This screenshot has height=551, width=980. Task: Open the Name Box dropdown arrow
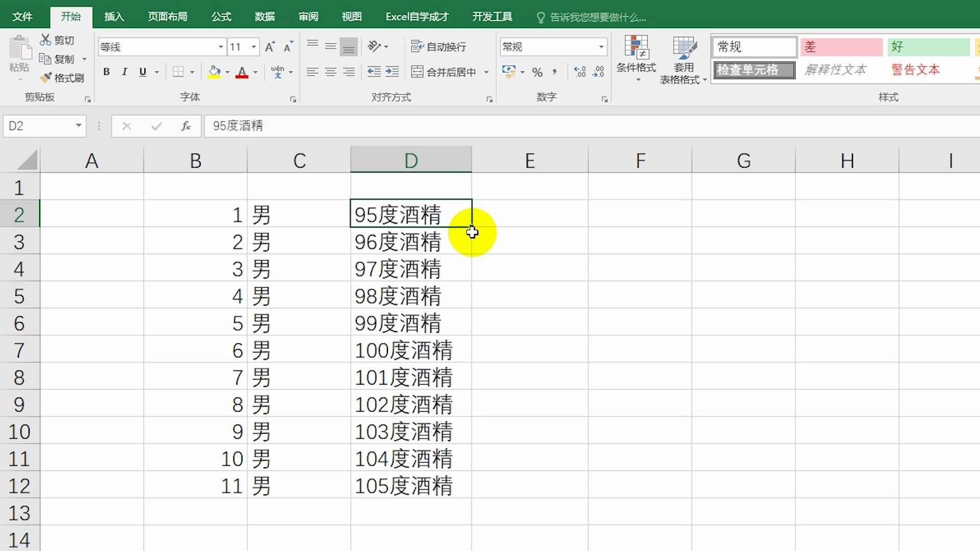(78, 126)
